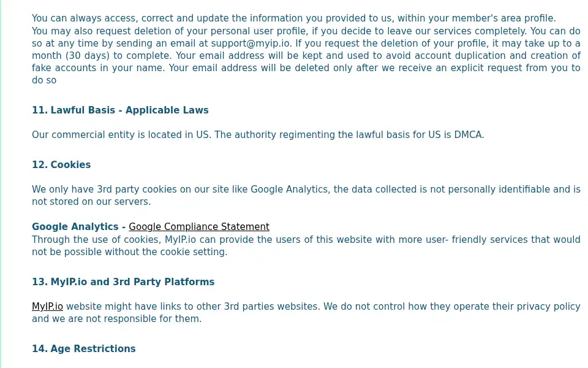Click the words 'and we are not responsible'
Screen dimensions: 588x368
[94, 319]
